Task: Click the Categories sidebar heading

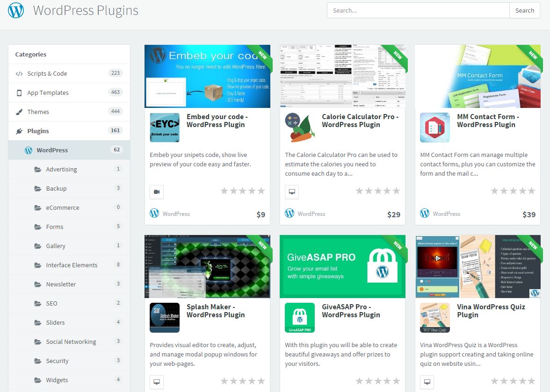Action: pos(31,54)
